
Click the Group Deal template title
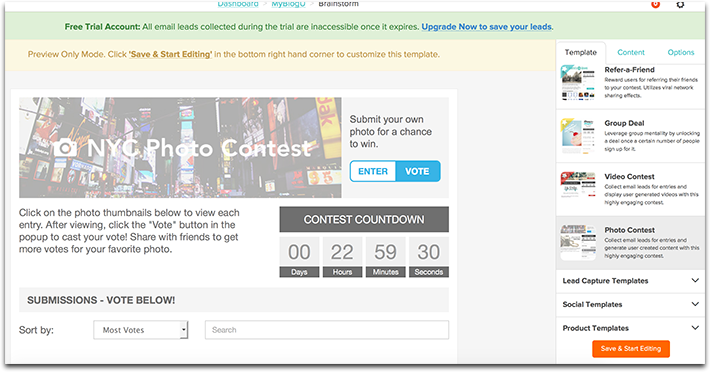pos(624,123)
